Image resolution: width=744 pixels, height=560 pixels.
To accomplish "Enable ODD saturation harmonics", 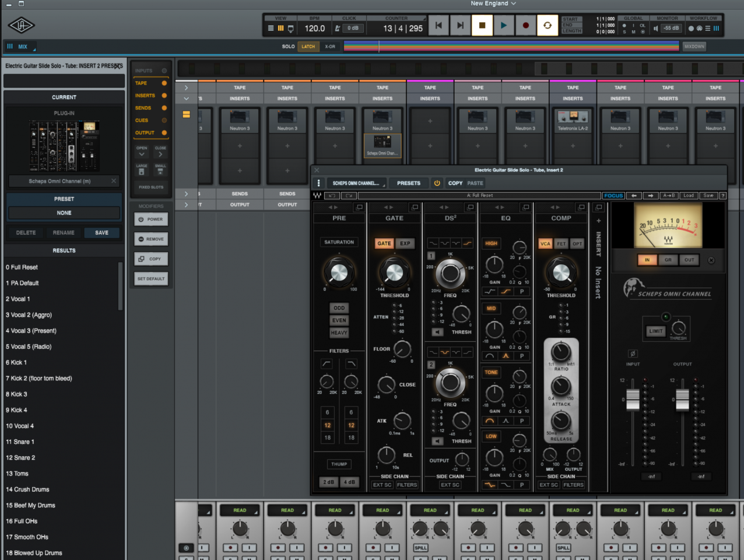I will pos(339,308).
